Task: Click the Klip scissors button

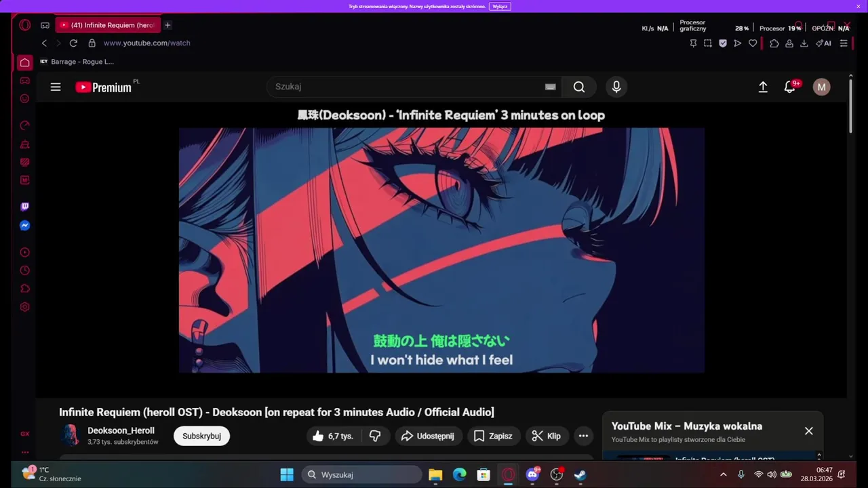Action: [547, 436]
